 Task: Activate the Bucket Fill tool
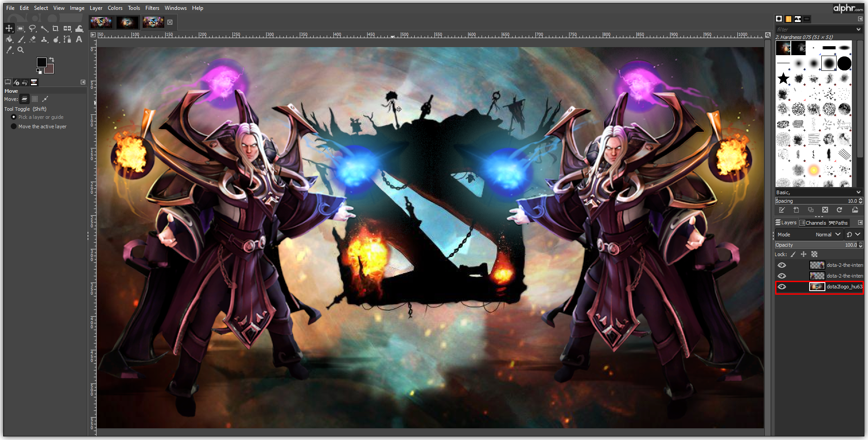point(9,39)
